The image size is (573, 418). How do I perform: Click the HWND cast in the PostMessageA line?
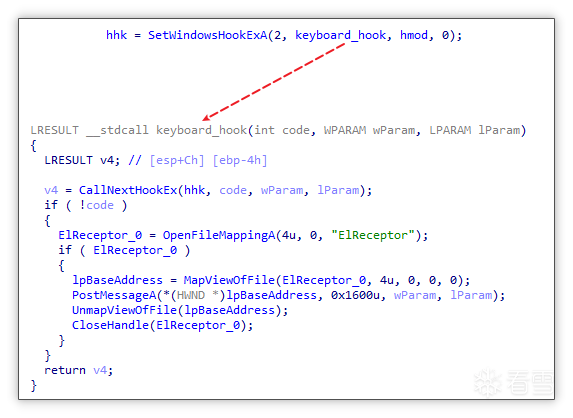191,295
